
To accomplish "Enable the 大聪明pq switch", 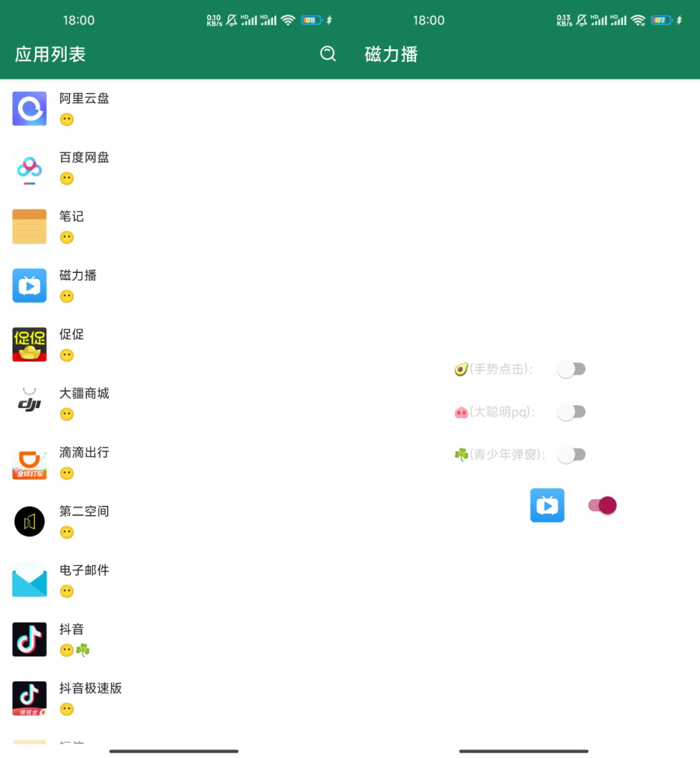I will point(572,412).
